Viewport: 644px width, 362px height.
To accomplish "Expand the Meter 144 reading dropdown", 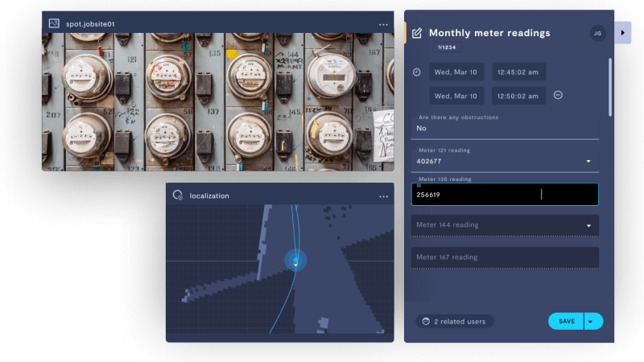I will click(588, 225).
